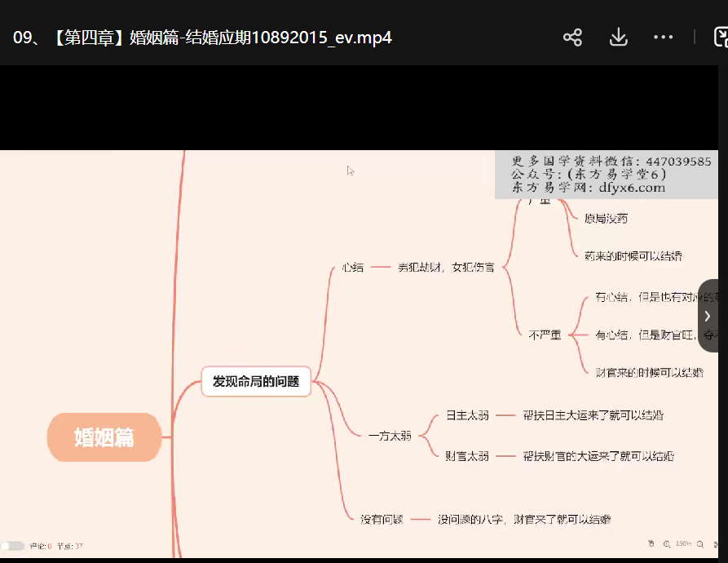Select the 日主太弱 node
Viewport: 728px width, 563px height.
click(x=467, y=415)
